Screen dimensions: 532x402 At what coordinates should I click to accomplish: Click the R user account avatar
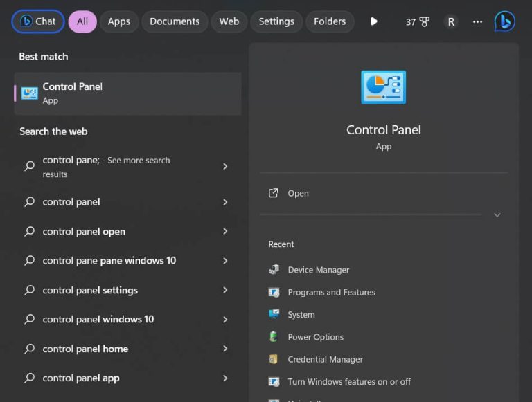coord(451,21)
